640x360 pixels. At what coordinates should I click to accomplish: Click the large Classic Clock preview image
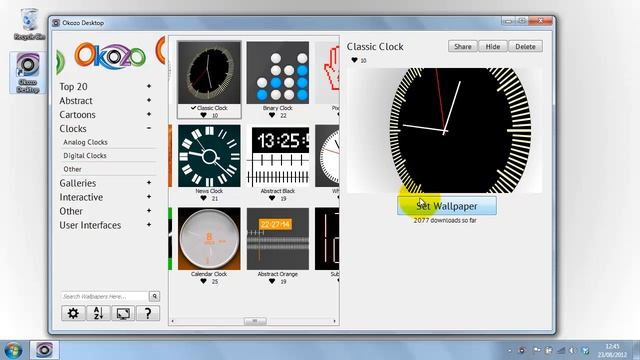[x=444, y=130]
